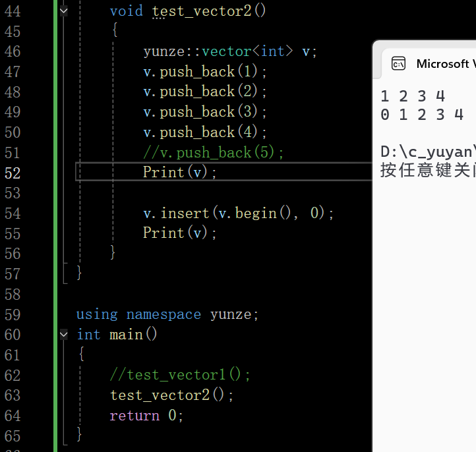
Task: Click the v.push_back(3) statement
Action: click(x=205, y=112)
